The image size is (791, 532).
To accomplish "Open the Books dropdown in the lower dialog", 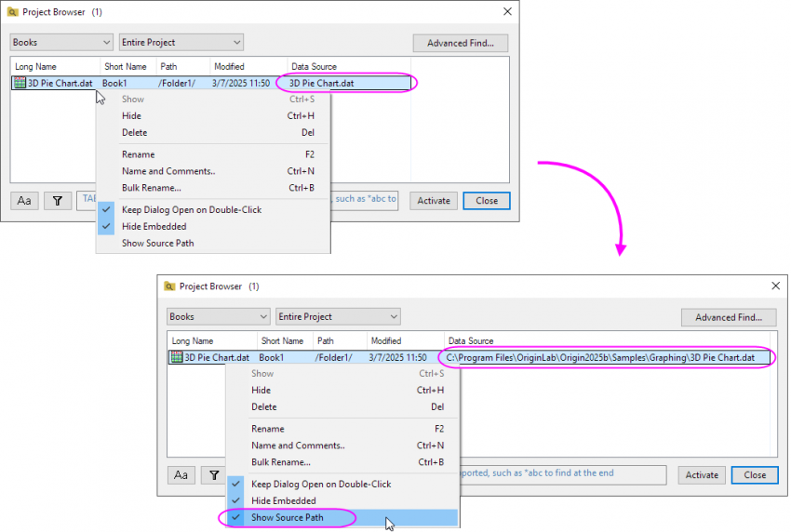I will [218, 317].
